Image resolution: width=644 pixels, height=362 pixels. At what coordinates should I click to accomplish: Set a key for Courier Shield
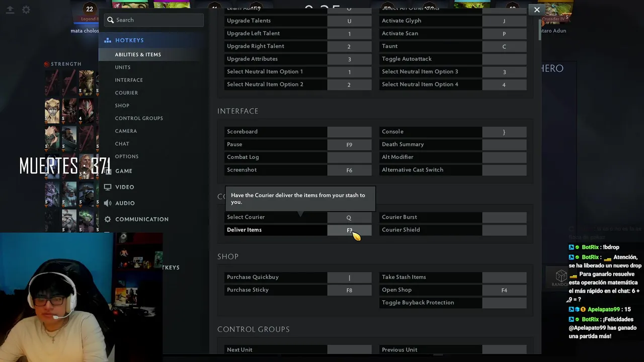click(x=504, y=230)
